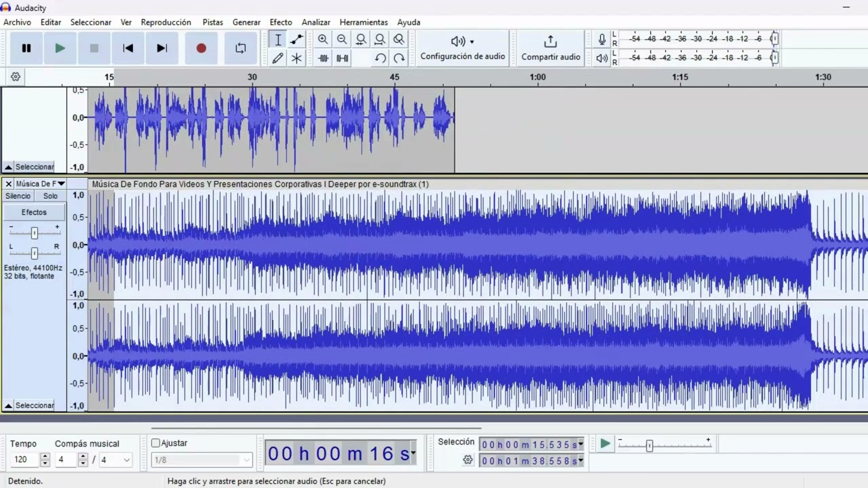The image size is (868, 488).
Task: Adjust the playback speed slider
Action: 650,445
